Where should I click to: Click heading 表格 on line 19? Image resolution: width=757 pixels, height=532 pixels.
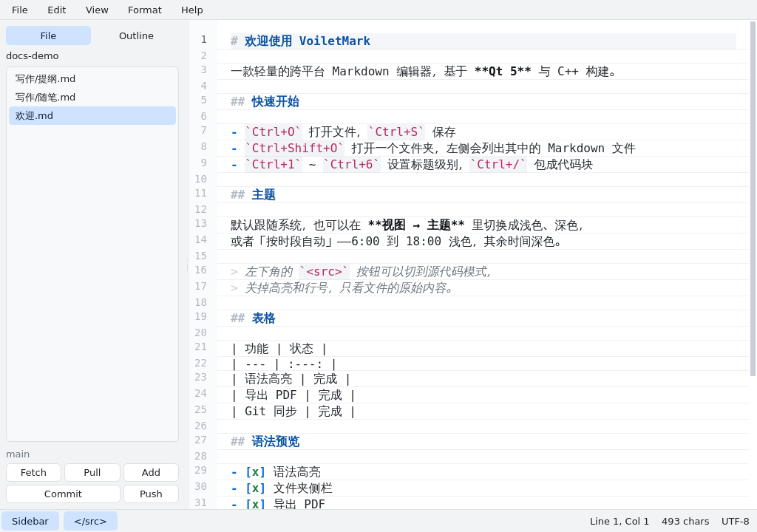click(x=263, y=318)
